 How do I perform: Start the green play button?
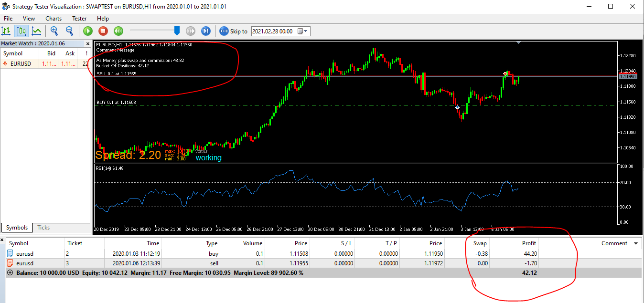tap(88, 31)
